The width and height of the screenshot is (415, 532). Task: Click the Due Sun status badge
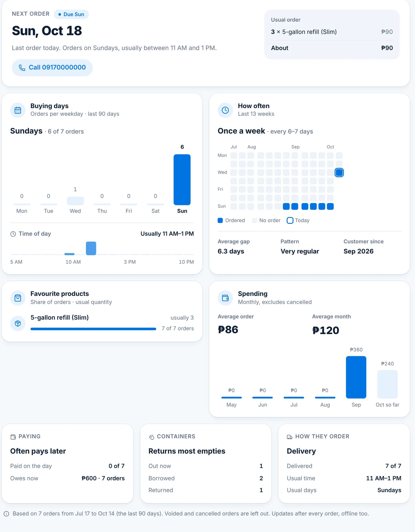tap(71, 14)
